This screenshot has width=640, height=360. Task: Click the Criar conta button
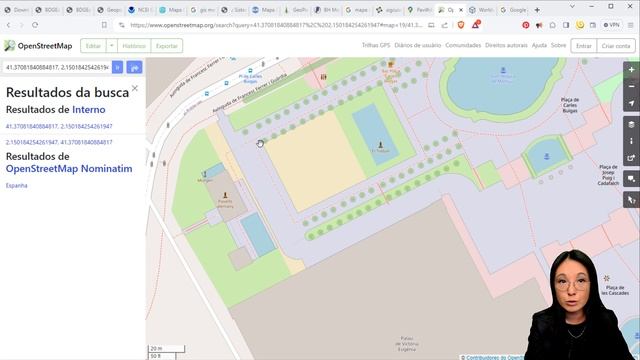pyautogui.click(x=616, y=46)
